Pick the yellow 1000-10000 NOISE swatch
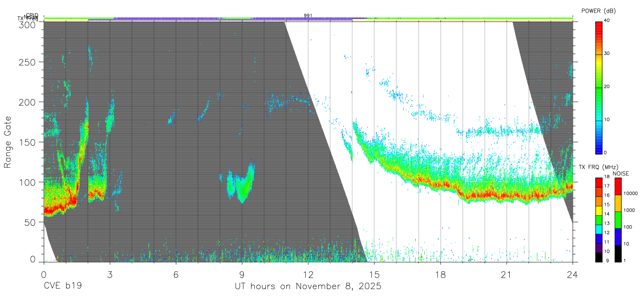The width and height of the screenshot is (644, 297). tap(618, 203)
